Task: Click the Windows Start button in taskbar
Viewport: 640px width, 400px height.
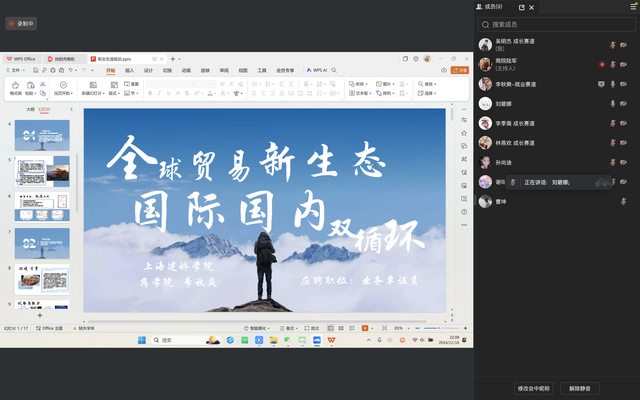Action: pos(140,341)
